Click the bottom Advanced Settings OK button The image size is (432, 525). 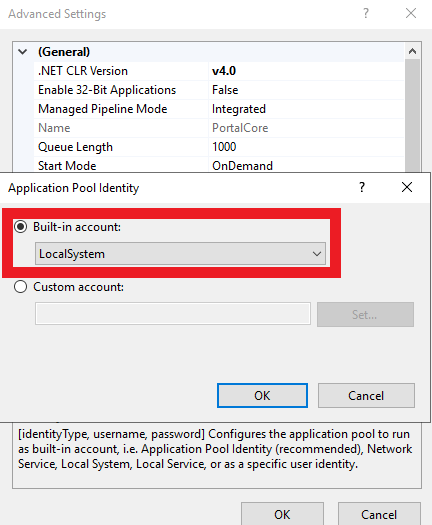click(x=282, y=514)
